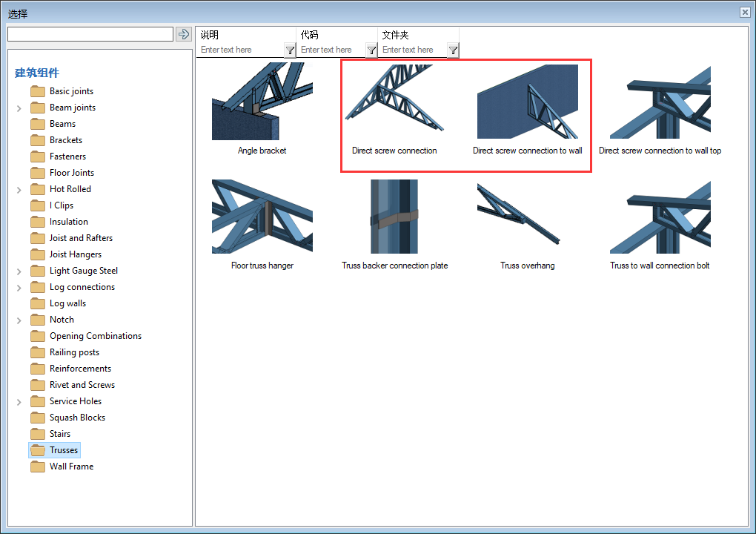Screen dimensions: 756x534
Task: Click the Angle bracket caption text
Action: [x=262, y=151]
